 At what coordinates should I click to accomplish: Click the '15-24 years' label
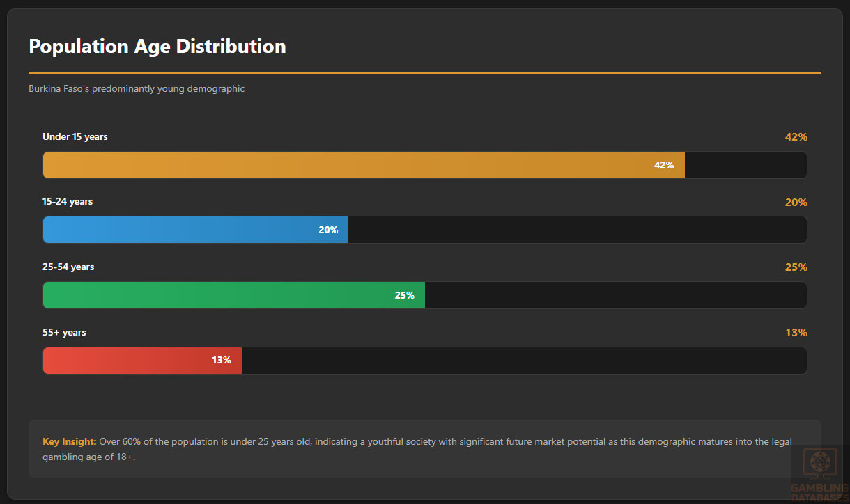click(68, 202)
